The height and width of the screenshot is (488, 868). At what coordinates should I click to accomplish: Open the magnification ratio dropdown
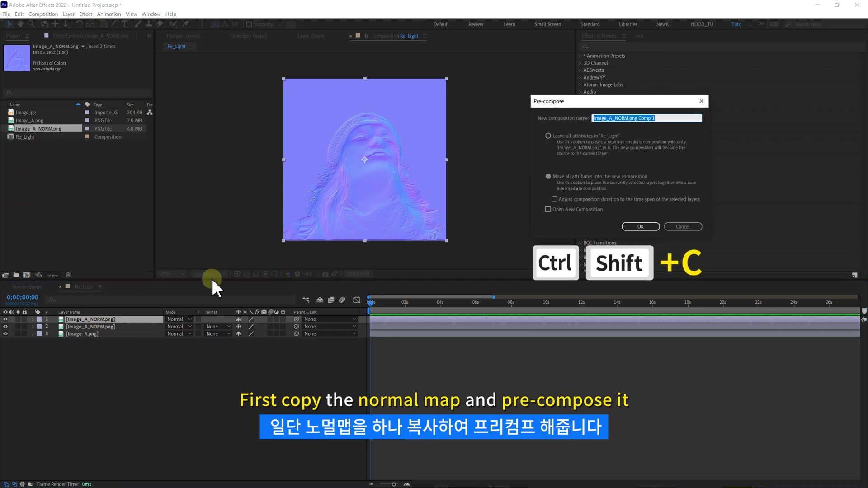[171, 274]
